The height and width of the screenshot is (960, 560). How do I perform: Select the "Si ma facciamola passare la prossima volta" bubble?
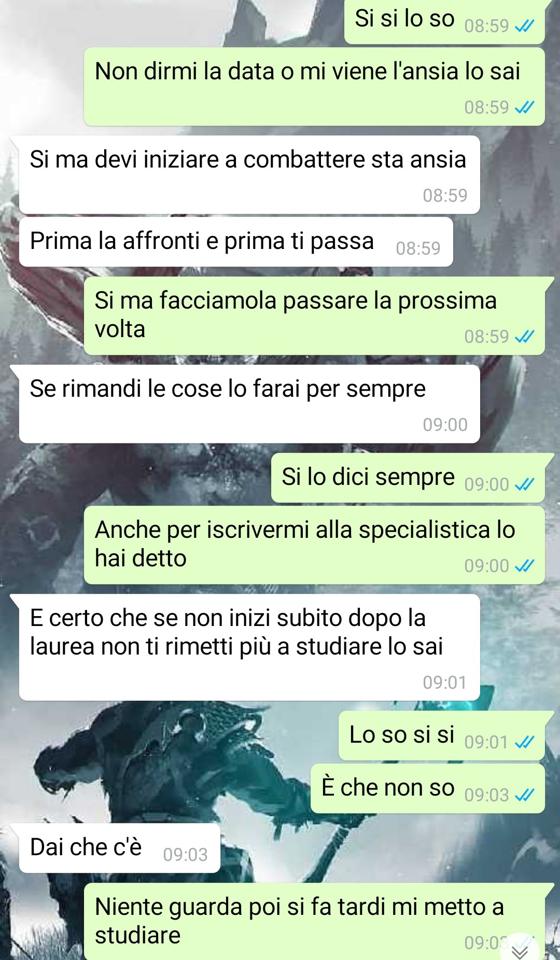pyautogui.click(x=314, y=316)
